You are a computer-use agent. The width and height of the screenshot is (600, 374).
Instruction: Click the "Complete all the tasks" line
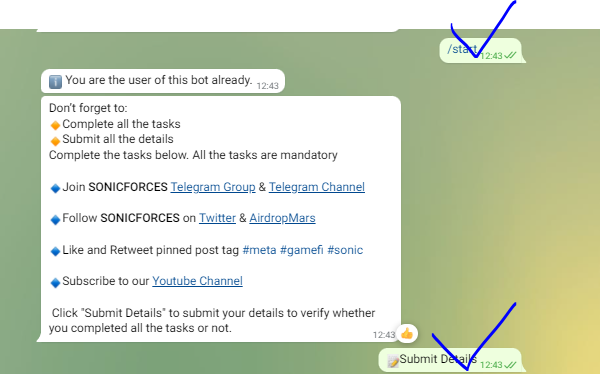click(121, 124)
